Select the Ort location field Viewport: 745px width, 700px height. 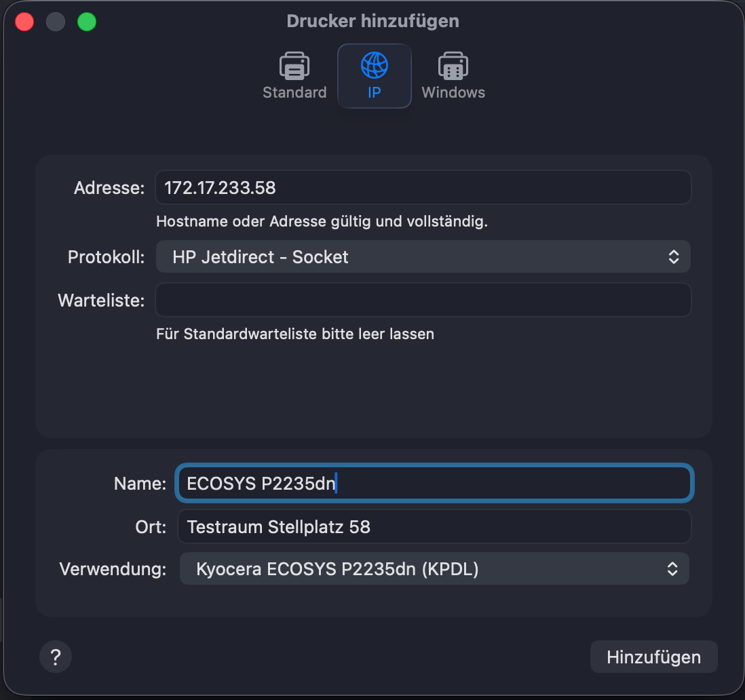[x=434, y=527]
